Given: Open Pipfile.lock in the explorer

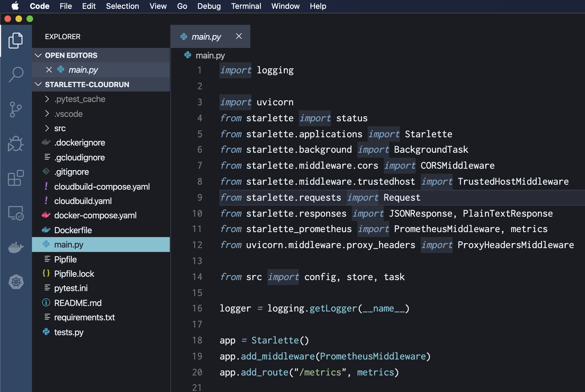Looking at the screenshot, I should pos(101,274).
